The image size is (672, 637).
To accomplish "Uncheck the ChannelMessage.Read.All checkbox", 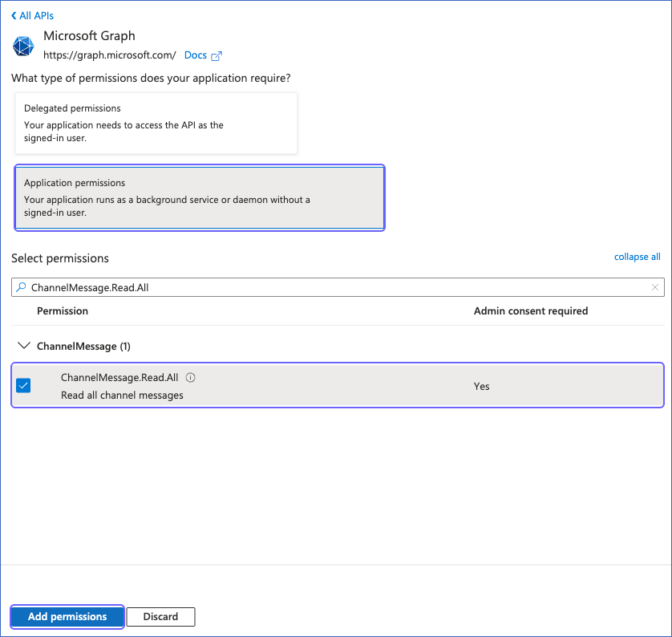I will (x=23, y=385).
